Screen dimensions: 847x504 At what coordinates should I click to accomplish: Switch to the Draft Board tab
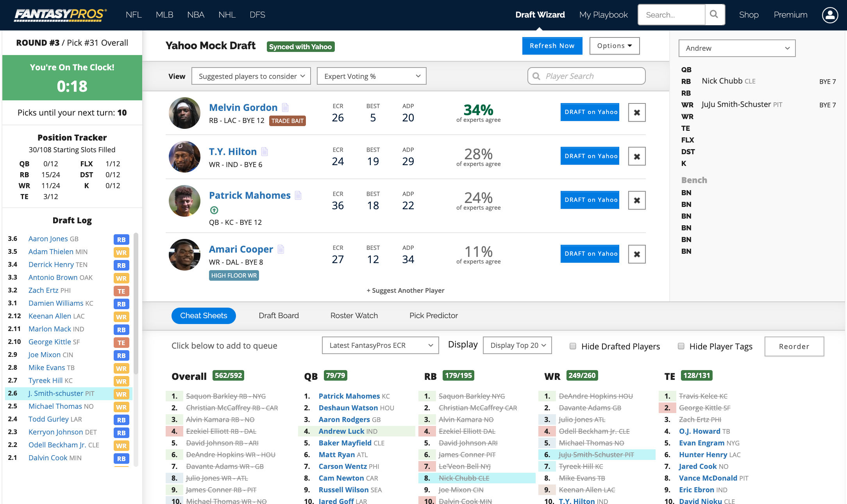tap(279, 314)
